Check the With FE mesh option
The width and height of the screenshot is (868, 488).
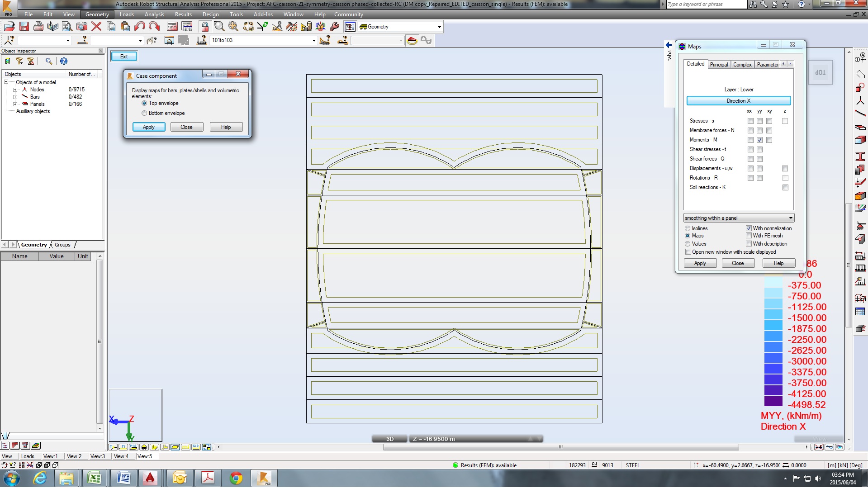[749, 236]
